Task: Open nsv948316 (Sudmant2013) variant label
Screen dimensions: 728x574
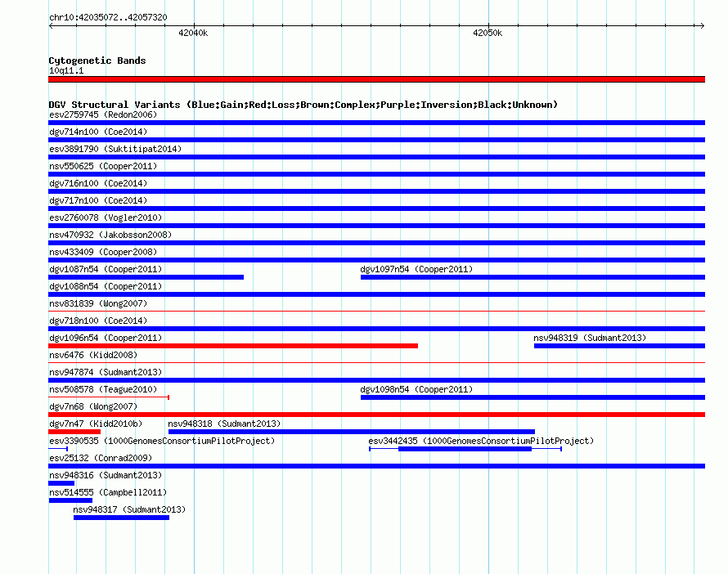Action: pyautogui.click(x=106, y=475)
